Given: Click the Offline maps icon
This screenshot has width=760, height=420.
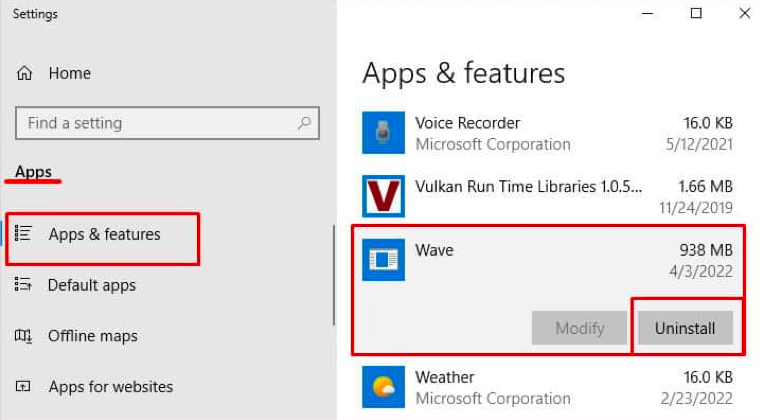Looking at the screenshot, I should pos(24,336).
